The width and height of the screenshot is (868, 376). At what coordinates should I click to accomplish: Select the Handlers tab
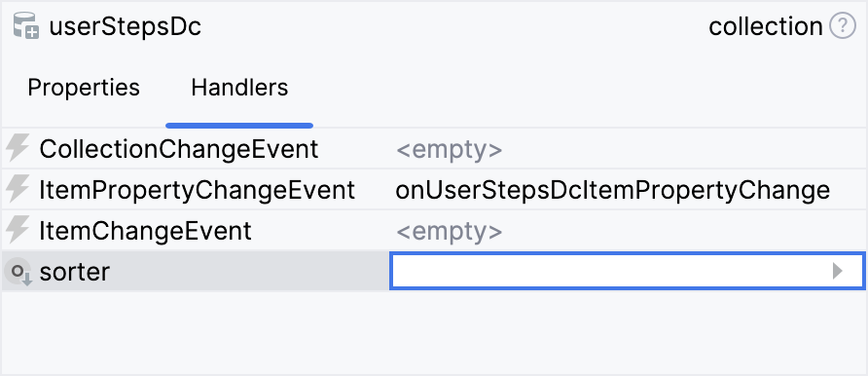coord(239,88)
